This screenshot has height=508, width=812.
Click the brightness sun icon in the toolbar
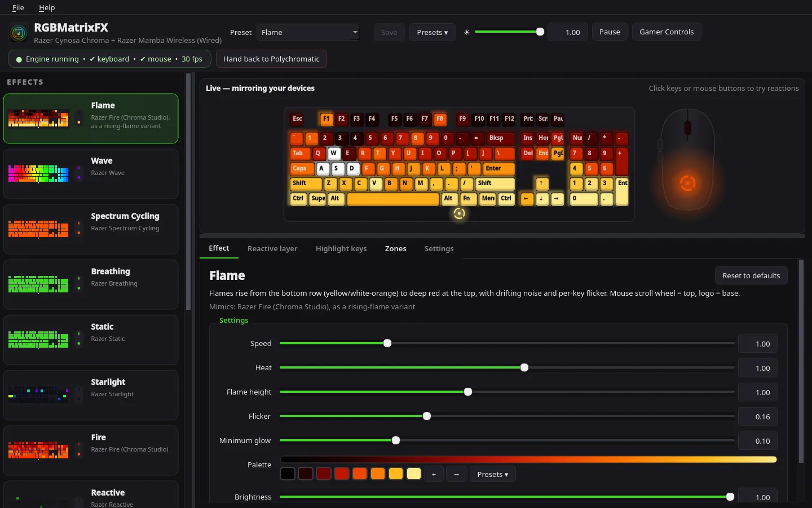[x=466, y=32]
